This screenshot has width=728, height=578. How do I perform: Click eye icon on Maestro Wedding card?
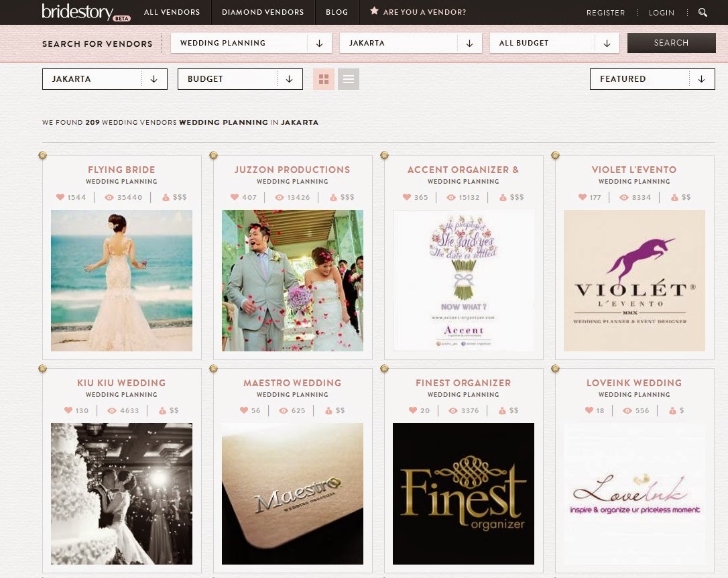coord(284,410)
